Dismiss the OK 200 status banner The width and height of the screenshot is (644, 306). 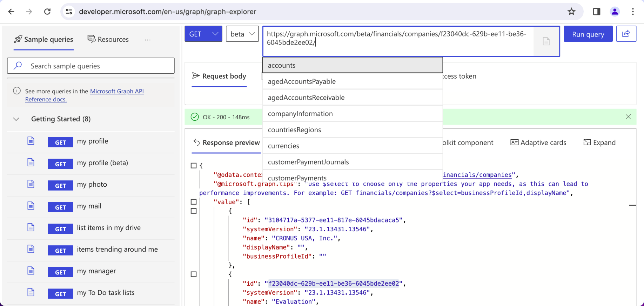pos(628,117)
